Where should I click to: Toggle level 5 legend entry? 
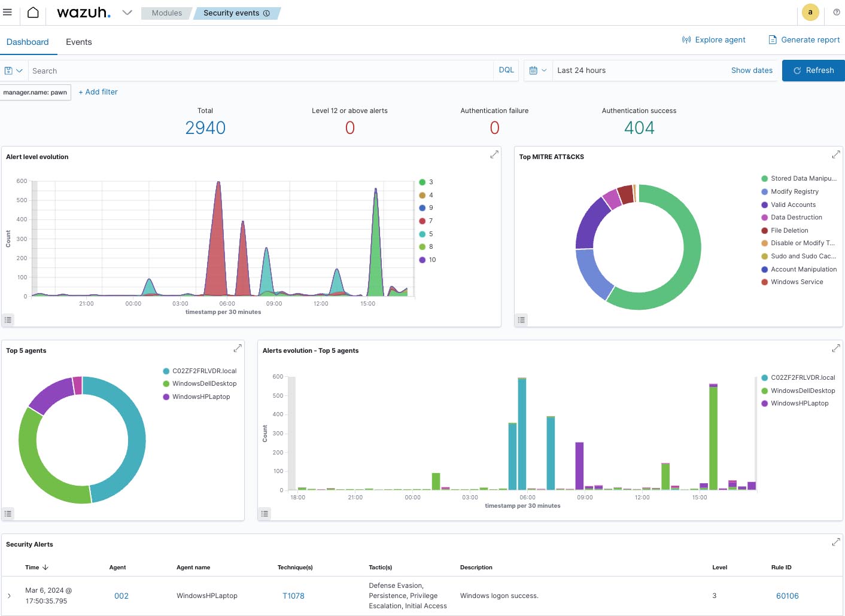(x=426, y=234)
